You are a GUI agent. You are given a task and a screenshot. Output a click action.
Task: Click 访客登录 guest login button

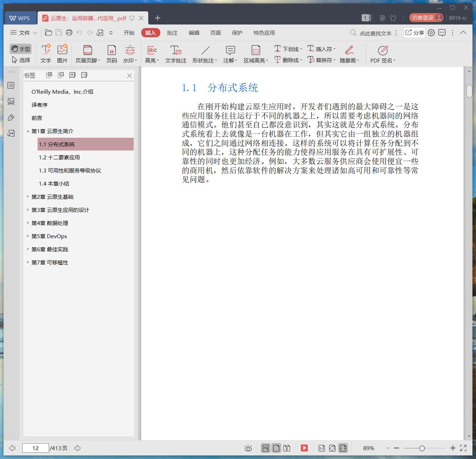point(426,17)
